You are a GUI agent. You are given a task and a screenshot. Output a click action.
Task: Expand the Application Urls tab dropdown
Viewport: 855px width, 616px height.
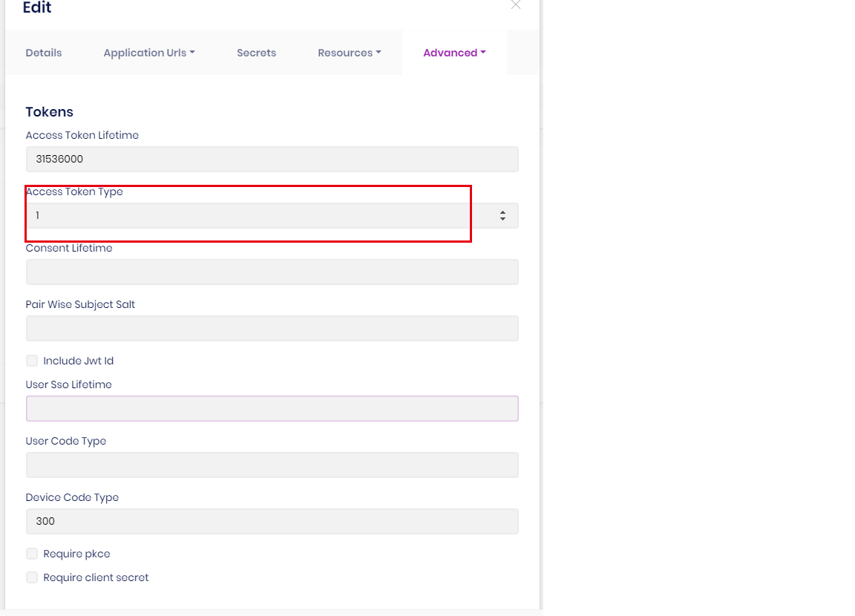[149, 53]
